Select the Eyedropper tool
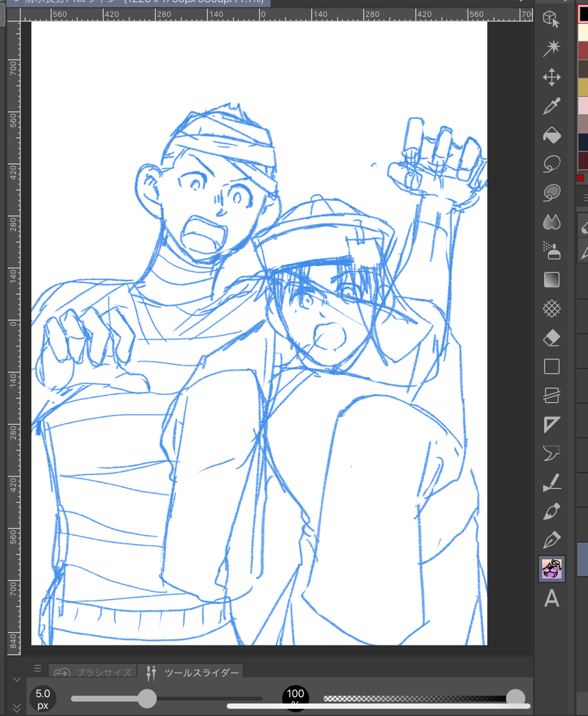588x716 pixels. 551,106
